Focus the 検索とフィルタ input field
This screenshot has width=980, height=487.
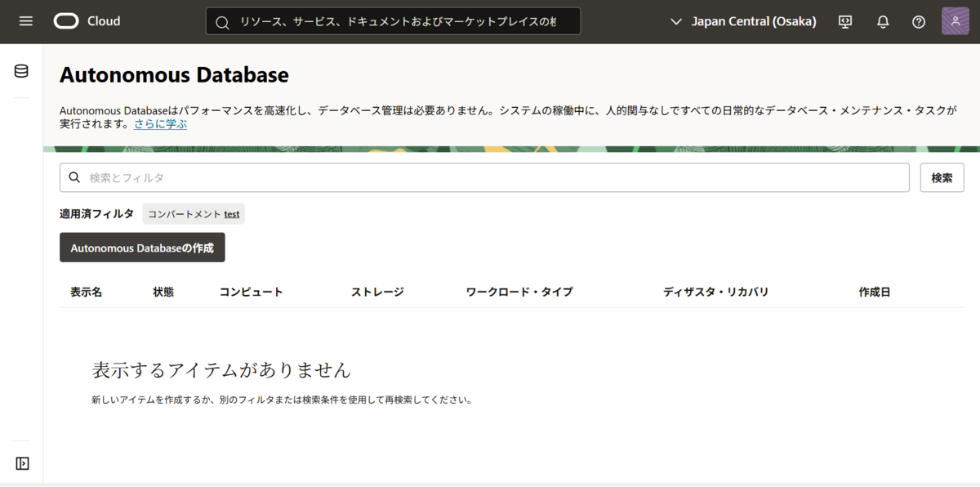pyautogui.click(x=484, y=177)
